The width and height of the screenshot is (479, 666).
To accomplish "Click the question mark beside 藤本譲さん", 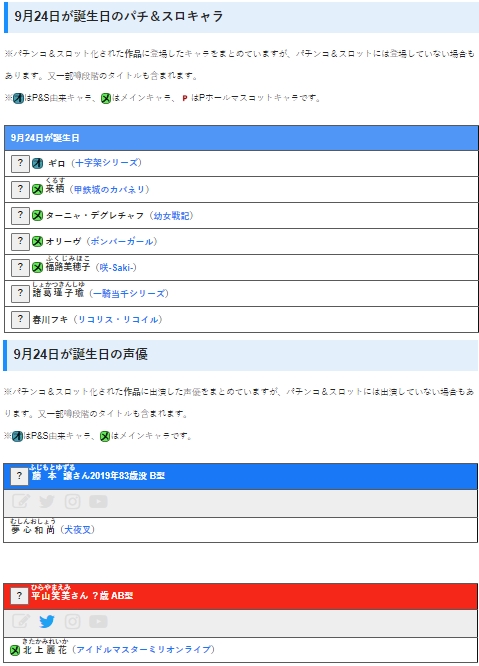I will pyautogui.click(x=19, y=476).
